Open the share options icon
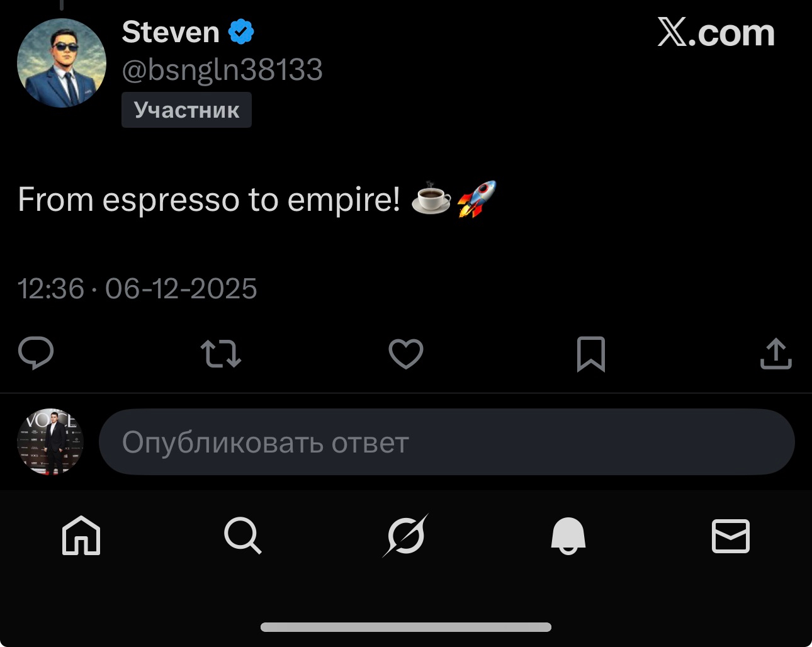The height and width of the screenshot is (647, 812). [775, 354]
